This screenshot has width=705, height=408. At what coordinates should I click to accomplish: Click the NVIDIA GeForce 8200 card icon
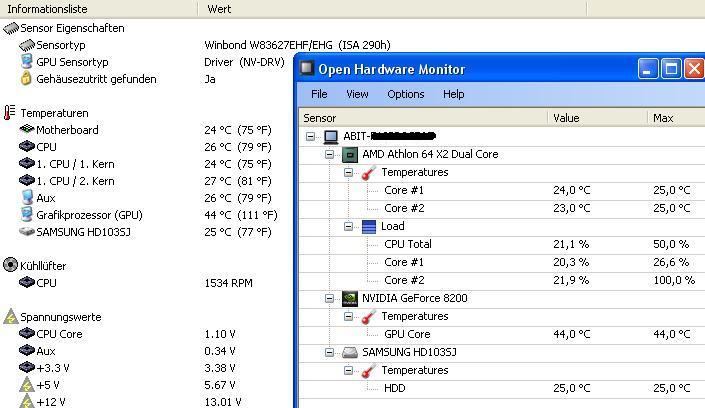click(x=350, y=298)
